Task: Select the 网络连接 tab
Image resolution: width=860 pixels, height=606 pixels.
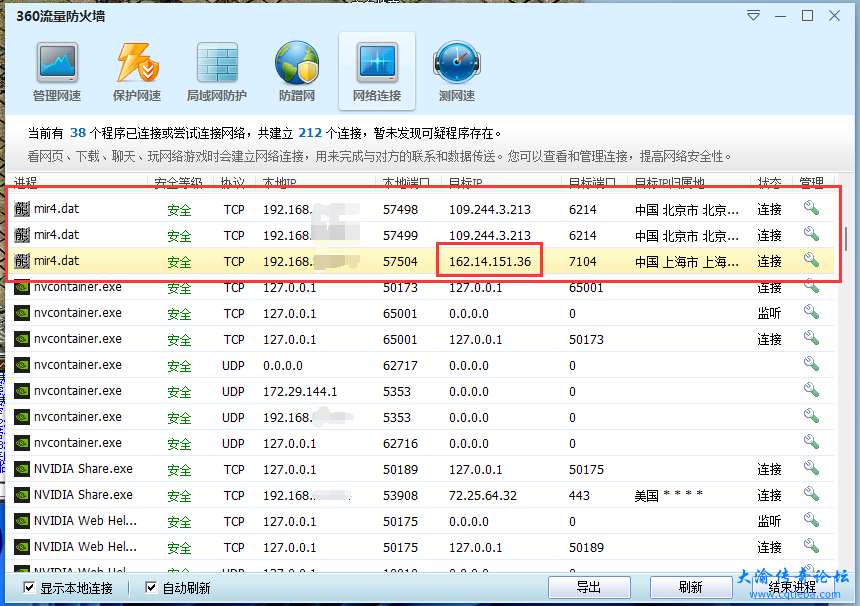Action: pos(377,71)
